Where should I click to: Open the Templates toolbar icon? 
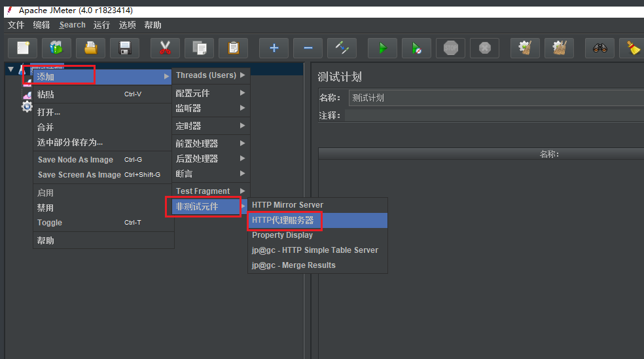(57, 48)
